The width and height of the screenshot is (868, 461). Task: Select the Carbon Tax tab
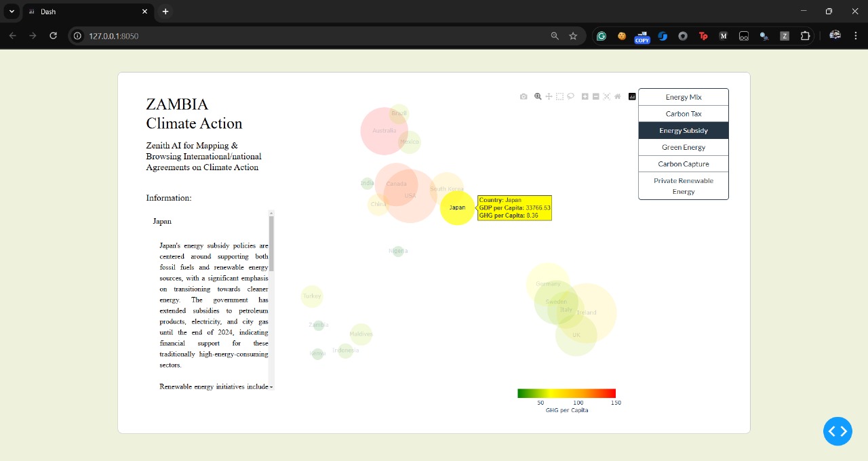tap(683, 114)
